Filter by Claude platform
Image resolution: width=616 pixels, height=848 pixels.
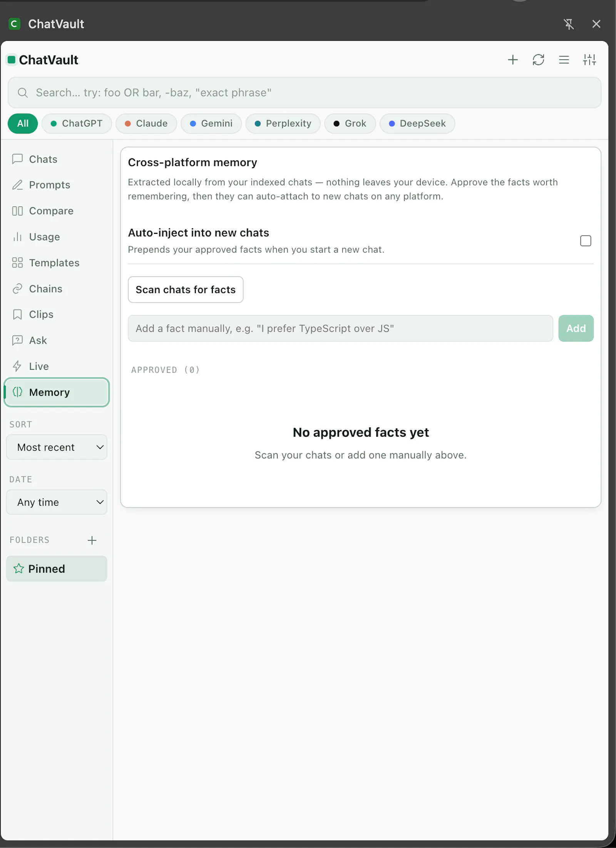[x=146, y=123]
